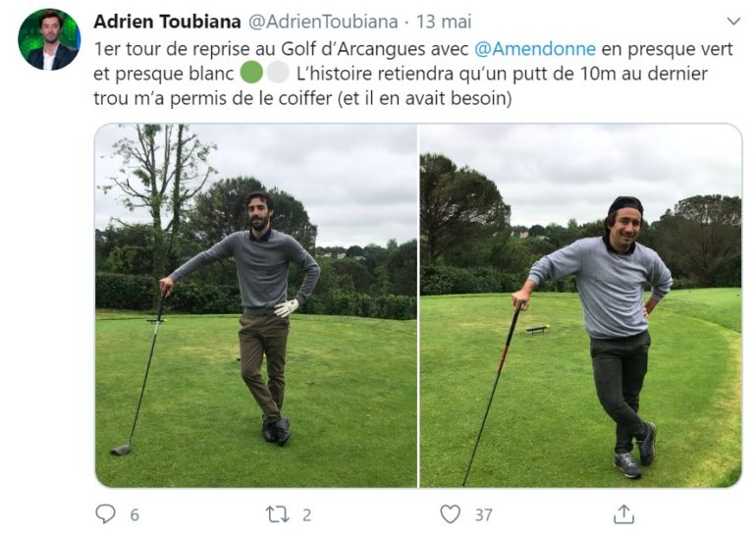Click the retweet count 2

(306, 514)
